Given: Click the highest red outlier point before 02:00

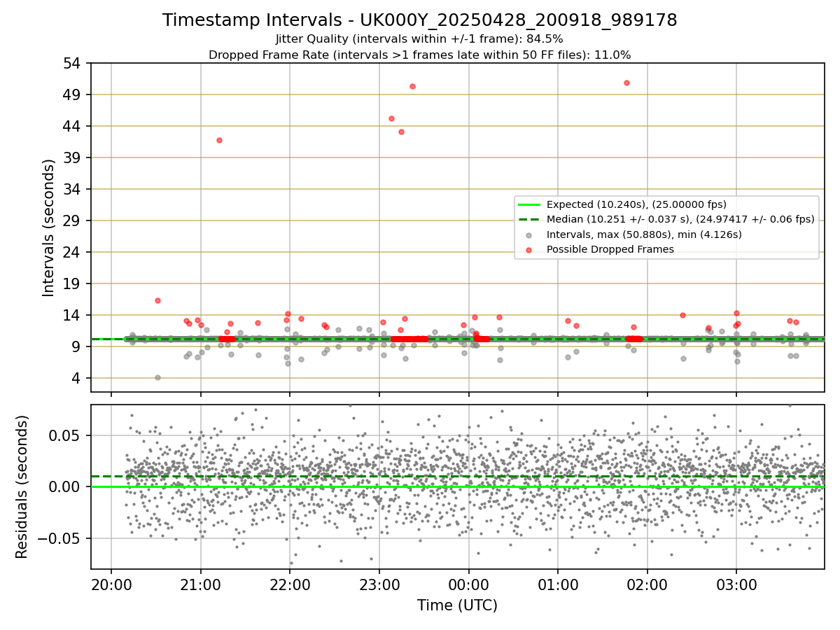Looking at the screenshot, I should click(x=626, y=83).
